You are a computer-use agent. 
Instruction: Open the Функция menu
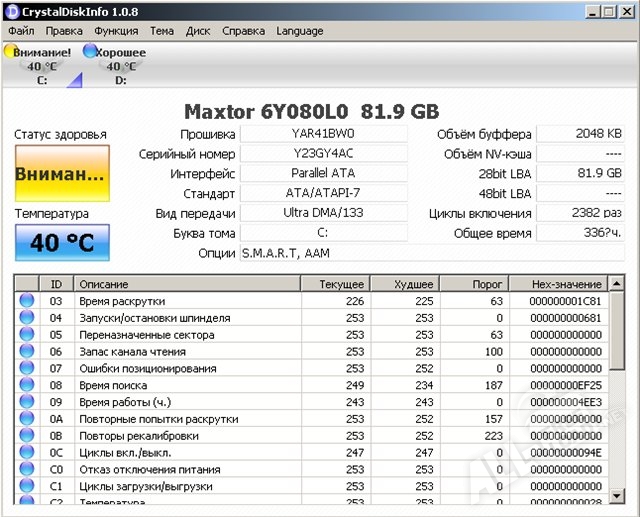click(116, 31)
